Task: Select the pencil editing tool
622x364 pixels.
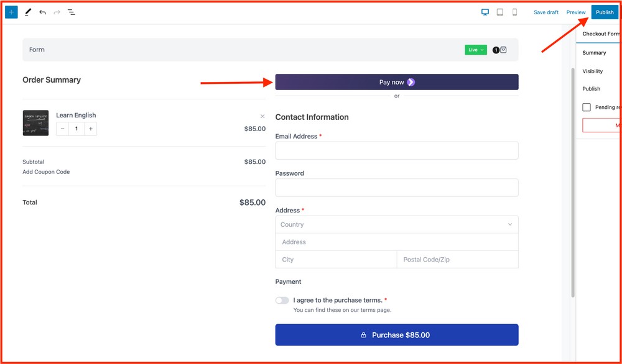Action: (27, 12)
